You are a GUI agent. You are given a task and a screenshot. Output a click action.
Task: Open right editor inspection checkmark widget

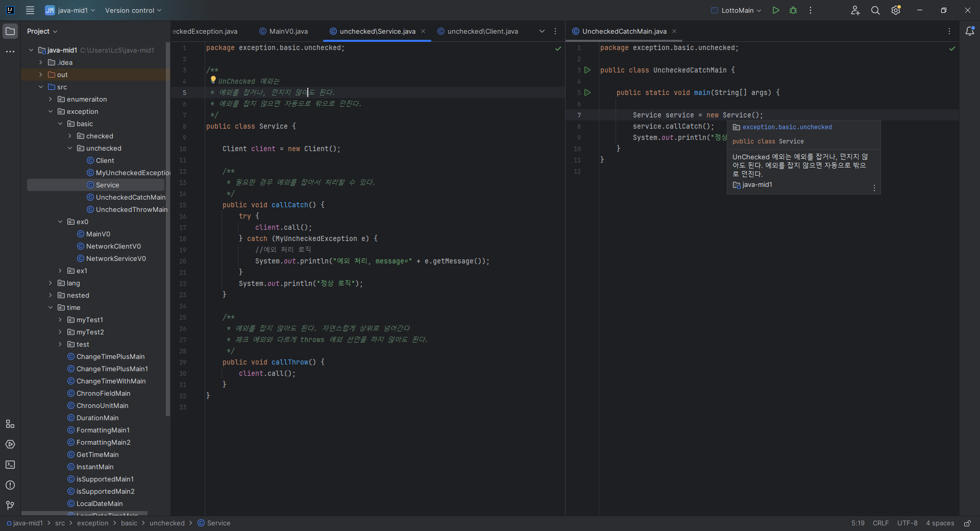952,49
